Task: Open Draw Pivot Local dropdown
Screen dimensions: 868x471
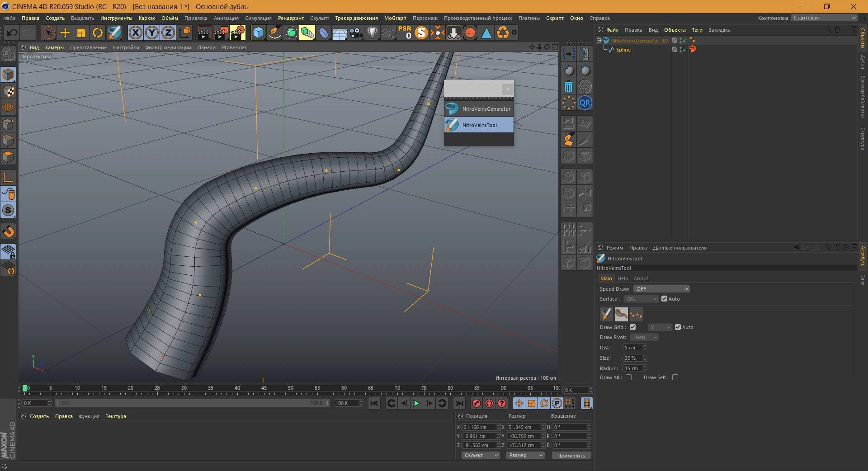Action: pyautogui.click(x=644, y=337)
